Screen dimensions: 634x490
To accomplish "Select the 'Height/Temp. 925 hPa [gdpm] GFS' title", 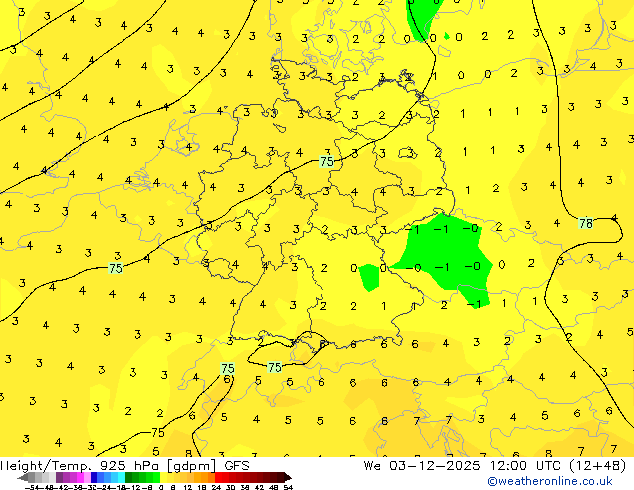I will pyautogui.click(x=125, y=466).
